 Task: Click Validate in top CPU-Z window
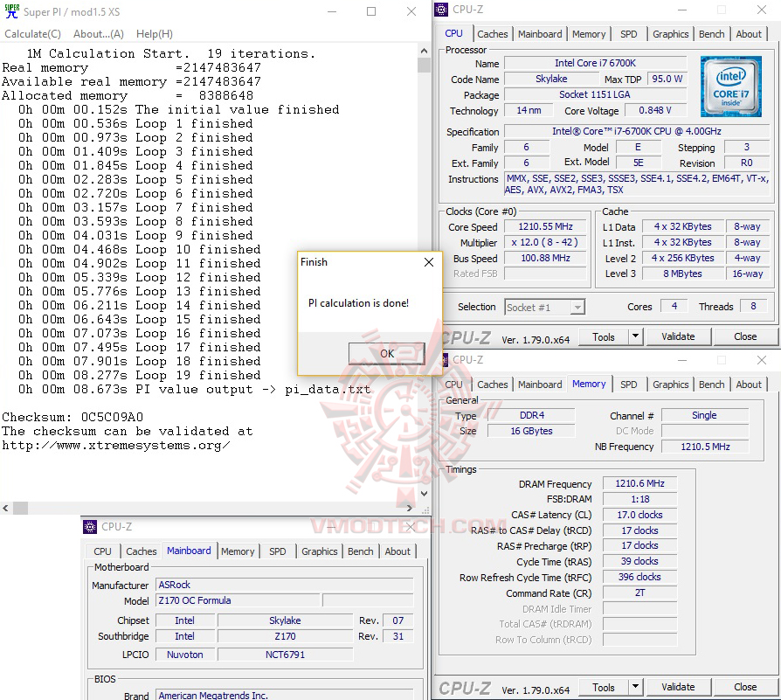point(678,337)
